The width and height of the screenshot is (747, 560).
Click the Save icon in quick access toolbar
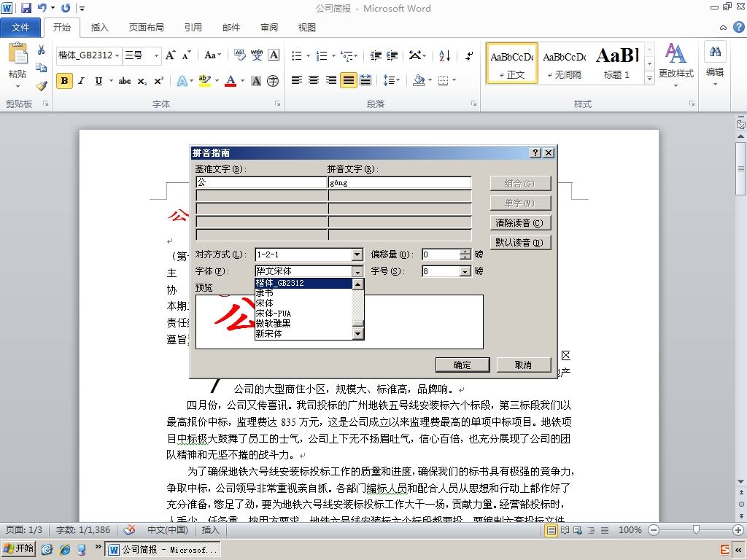coord(26,7)
